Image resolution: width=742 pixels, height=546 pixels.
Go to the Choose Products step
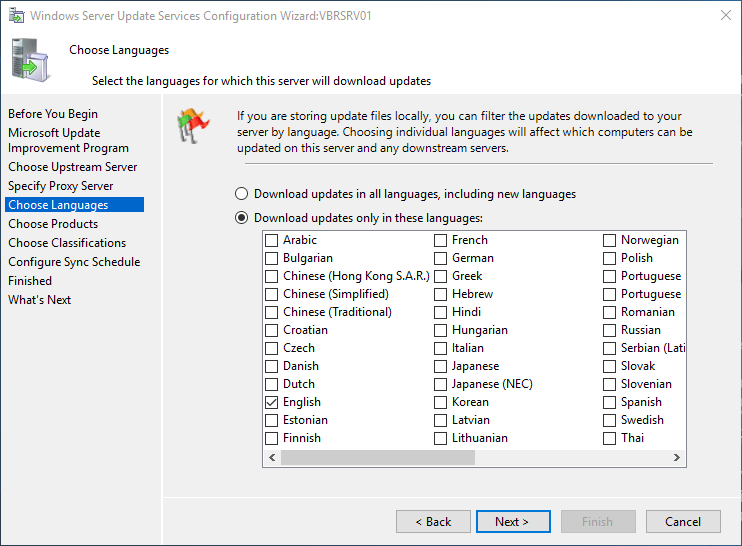53,224
